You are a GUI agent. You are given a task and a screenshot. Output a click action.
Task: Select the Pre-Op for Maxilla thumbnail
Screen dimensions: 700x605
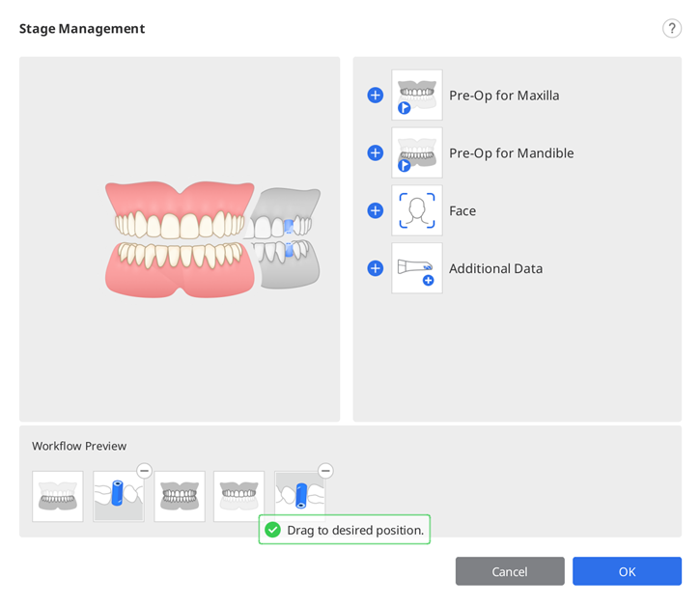point(417,95)
